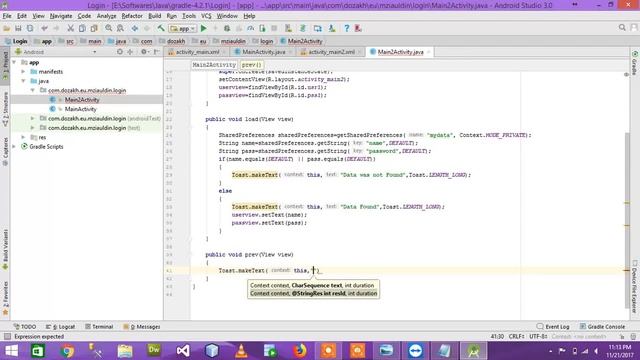The width and height of the screenshot is (640, 360).
Task: Click the Cut scissors icon
Action: pyautogui.click(x=70, y=28)
